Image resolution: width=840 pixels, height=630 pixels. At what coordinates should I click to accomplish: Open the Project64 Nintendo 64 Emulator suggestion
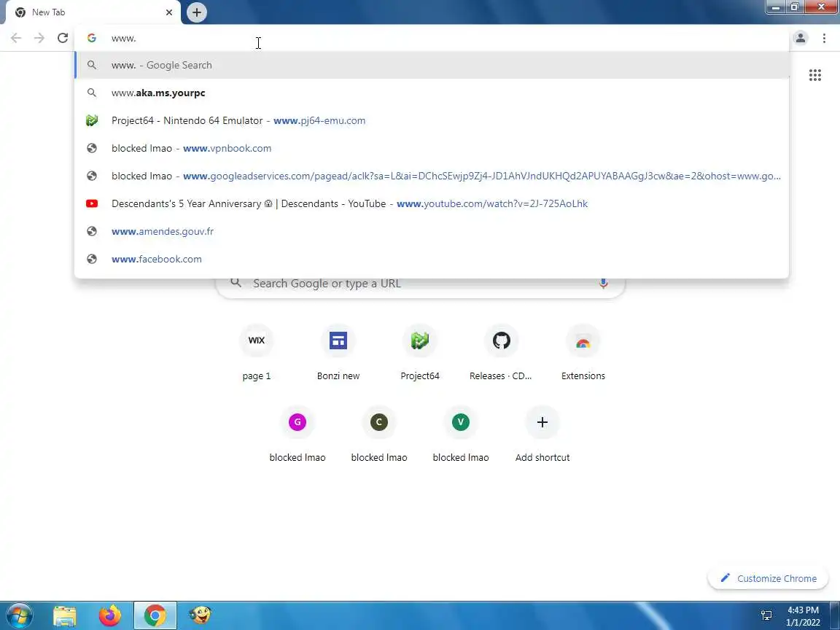coord(431,120)
